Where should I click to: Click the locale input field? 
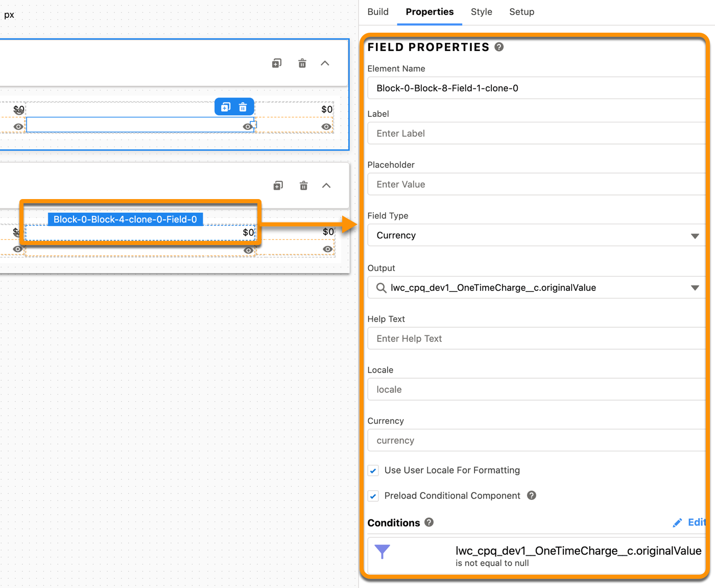(x=536, y=389)
